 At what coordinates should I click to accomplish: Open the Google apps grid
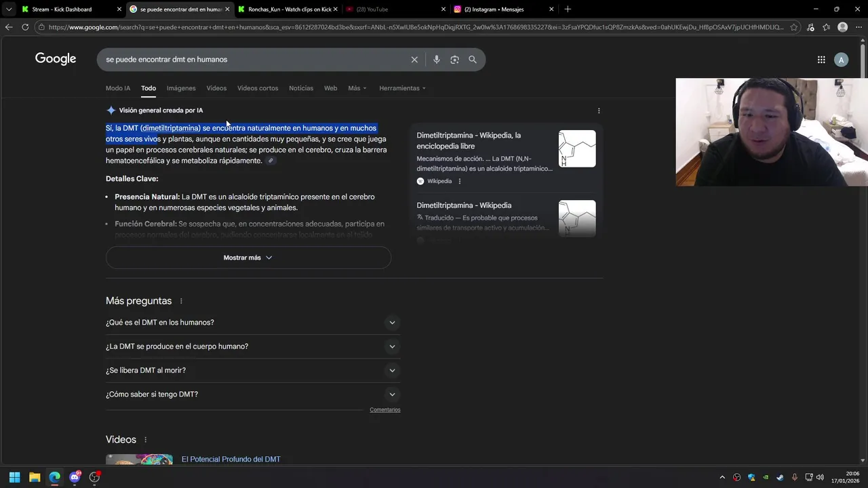tap(821, 60)
